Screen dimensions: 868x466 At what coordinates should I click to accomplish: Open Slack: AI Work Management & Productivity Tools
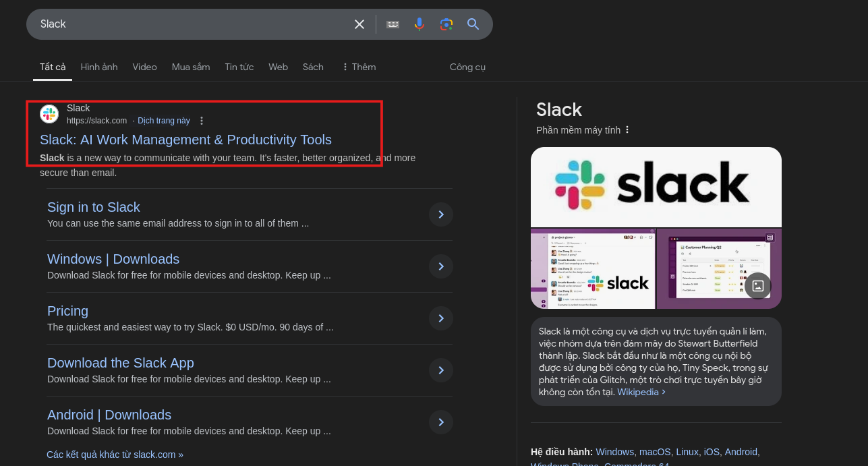point(185,140)
